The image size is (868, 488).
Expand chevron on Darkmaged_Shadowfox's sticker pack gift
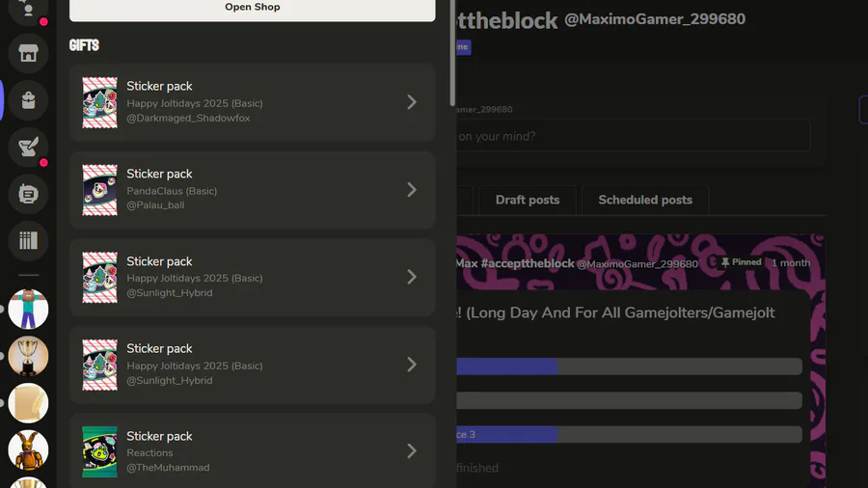coord(412,102)
